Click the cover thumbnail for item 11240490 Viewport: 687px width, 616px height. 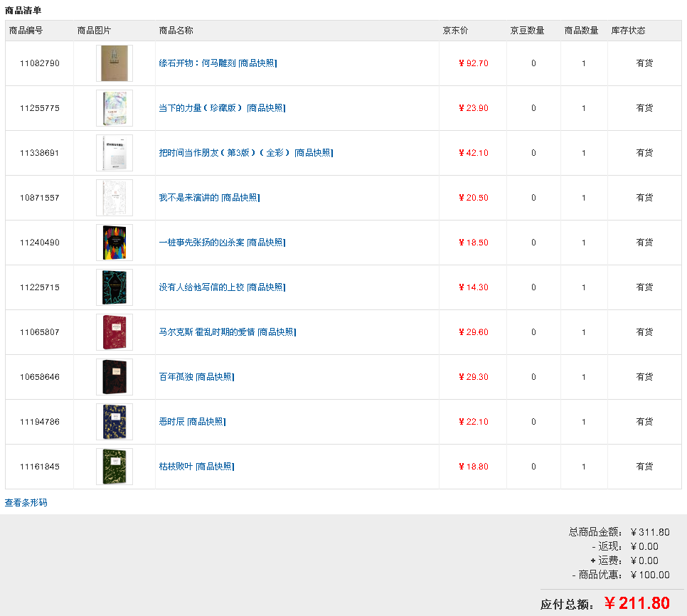[x=114, y=243]
